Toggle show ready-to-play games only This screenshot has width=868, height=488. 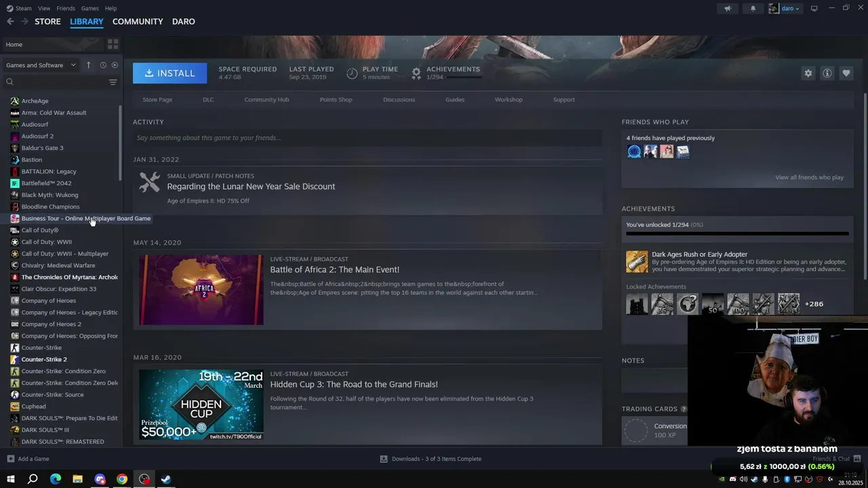click(x=115, y=65)
